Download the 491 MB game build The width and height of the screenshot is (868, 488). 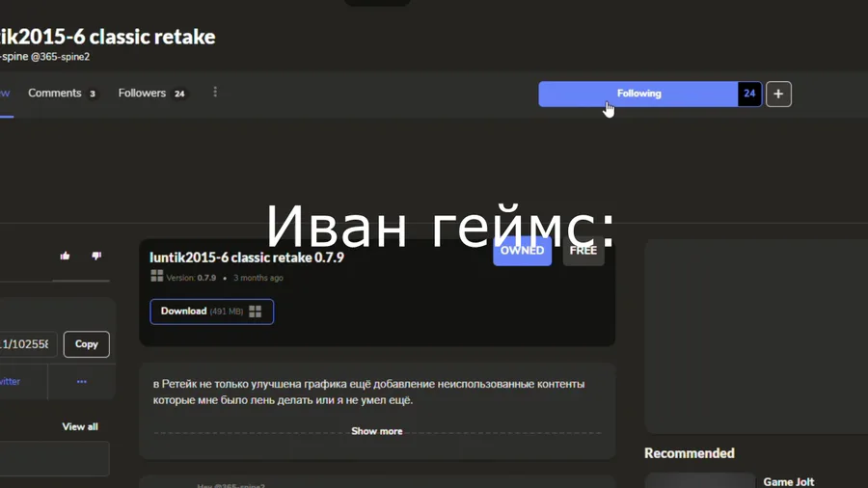click(211, 312)
